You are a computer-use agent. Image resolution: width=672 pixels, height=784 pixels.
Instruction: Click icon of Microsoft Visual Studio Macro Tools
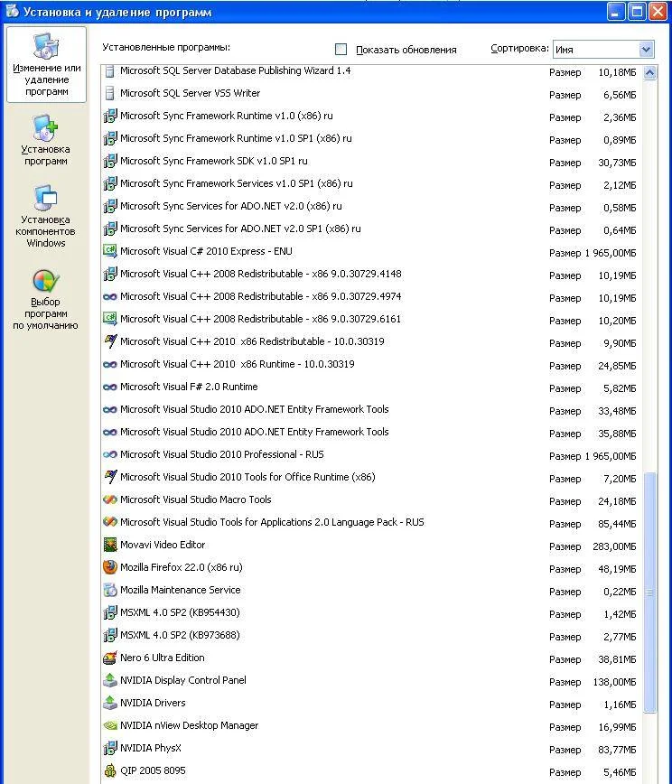pos(109,499)
